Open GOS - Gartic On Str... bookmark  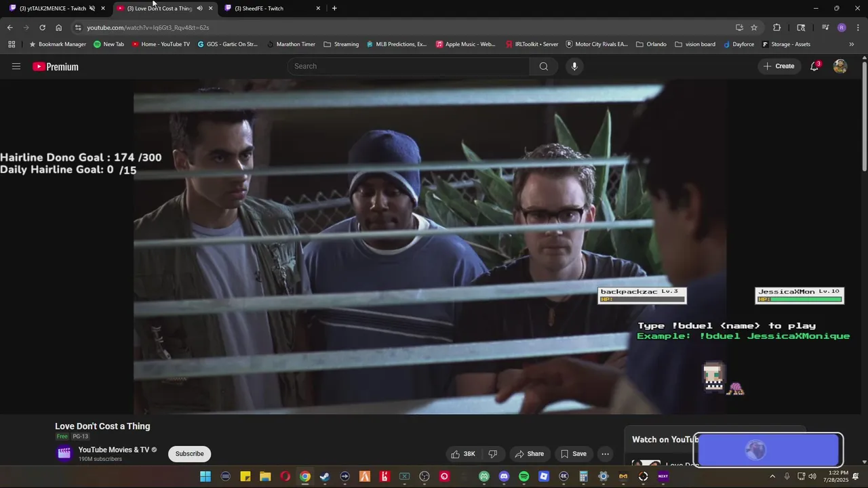(x=228, y=44)
